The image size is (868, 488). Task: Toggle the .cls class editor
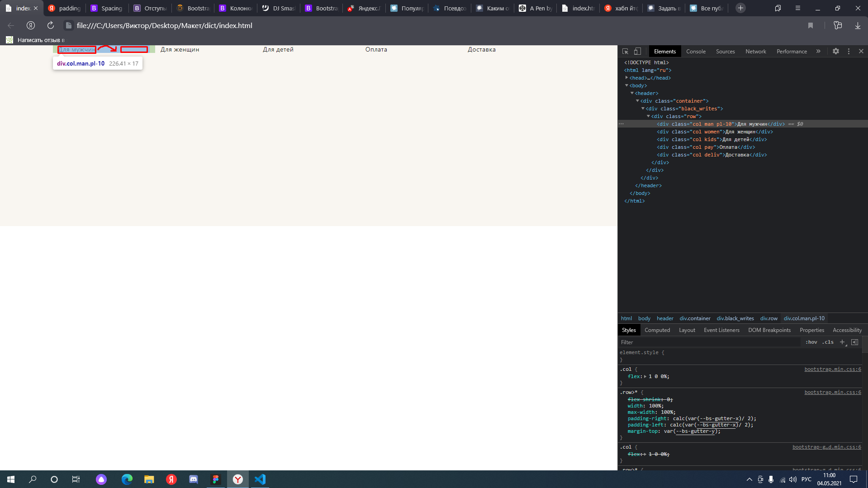828,342
